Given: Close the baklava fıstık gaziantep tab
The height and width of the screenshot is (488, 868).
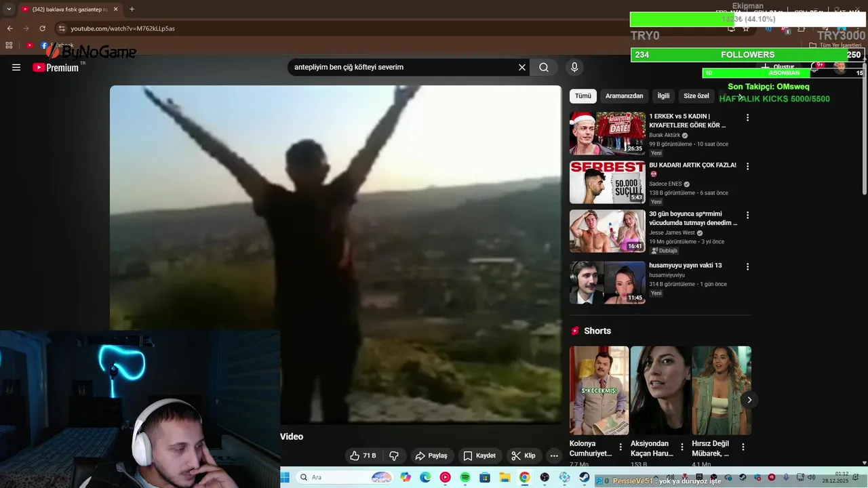Looking at the screenshot, I should click(x=116, y=9).
